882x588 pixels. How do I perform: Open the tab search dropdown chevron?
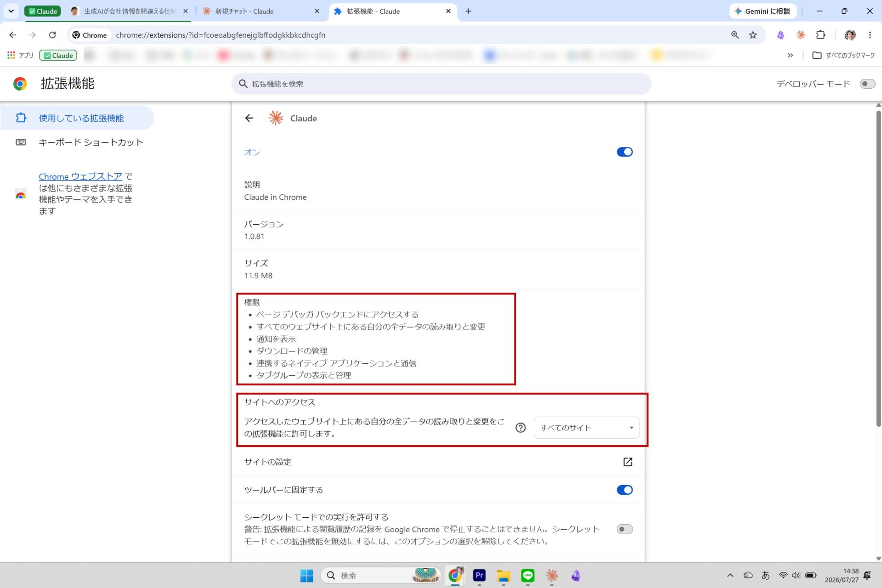(11, 11)
